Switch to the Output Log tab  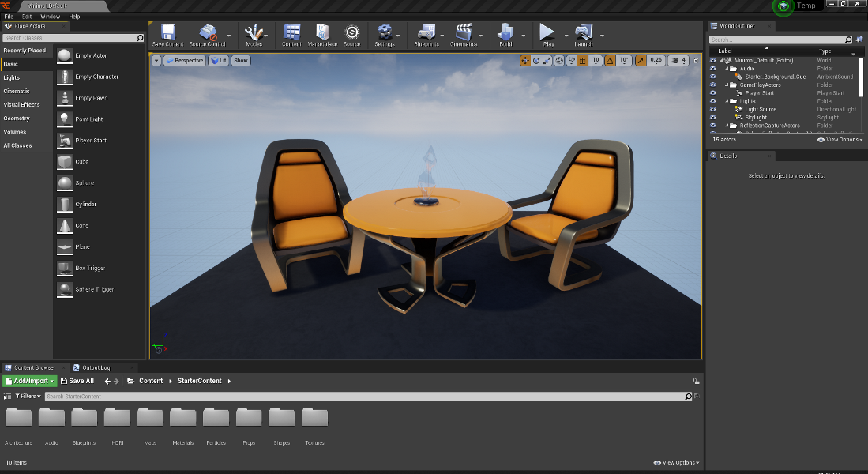[96, 367]
